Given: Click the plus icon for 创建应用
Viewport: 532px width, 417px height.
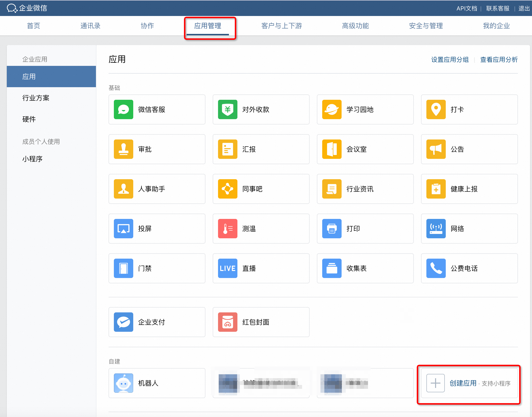Looking at the screenshot, I should 435,383.
